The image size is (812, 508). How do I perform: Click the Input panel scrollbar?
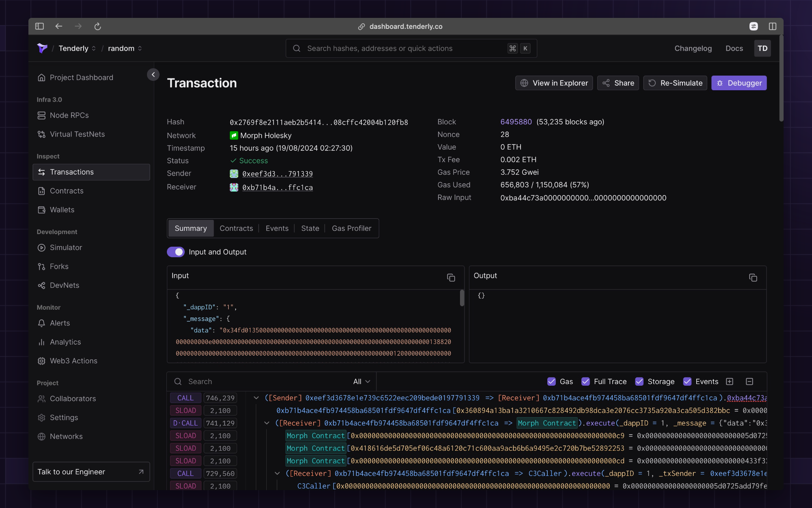coord(462,298)
